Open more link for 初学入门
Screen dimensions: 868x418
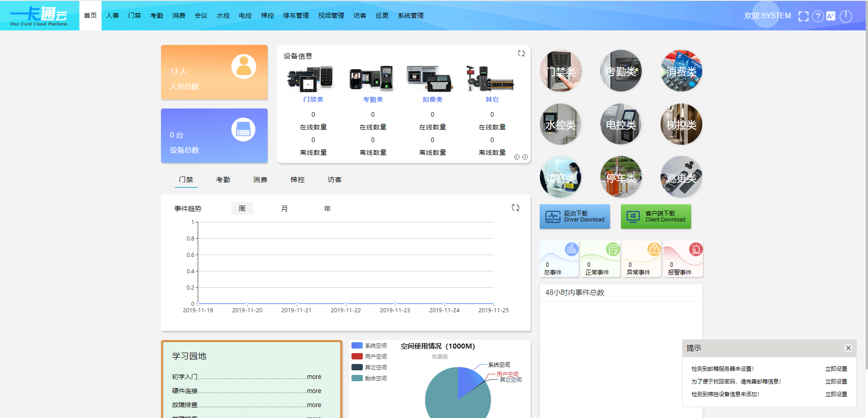click(x=314, y=377)
